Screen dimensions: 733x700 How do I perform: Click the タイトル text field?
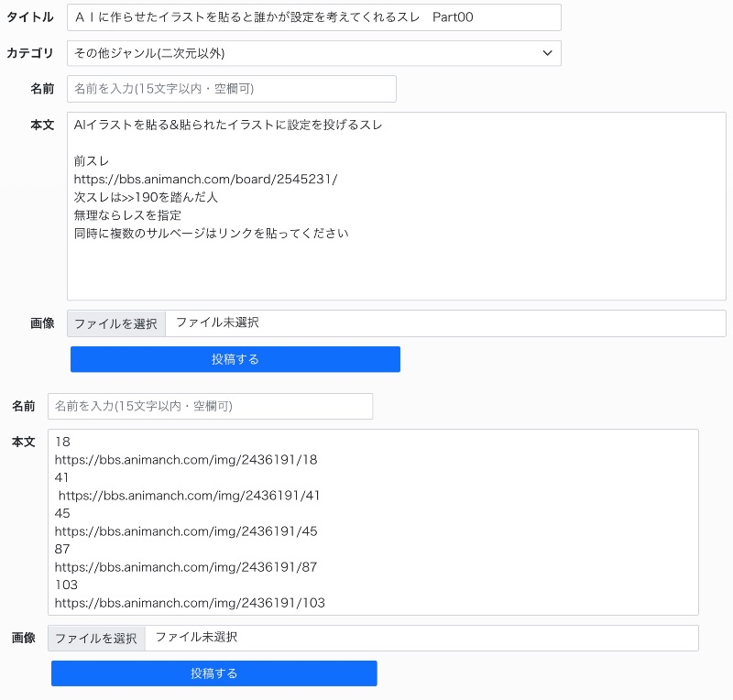tap(313, 17)
